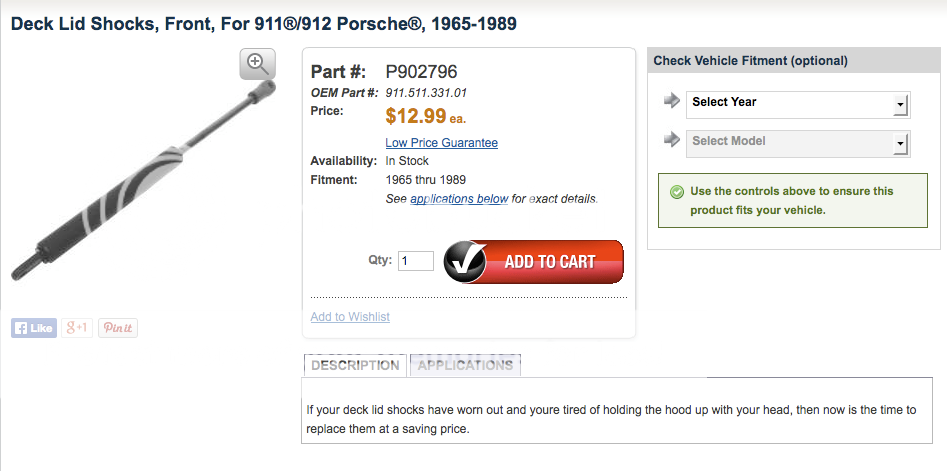Screen dimensions: 947x471
Task: Click the green checkmark fitment icon
Action: click(677, 191)
